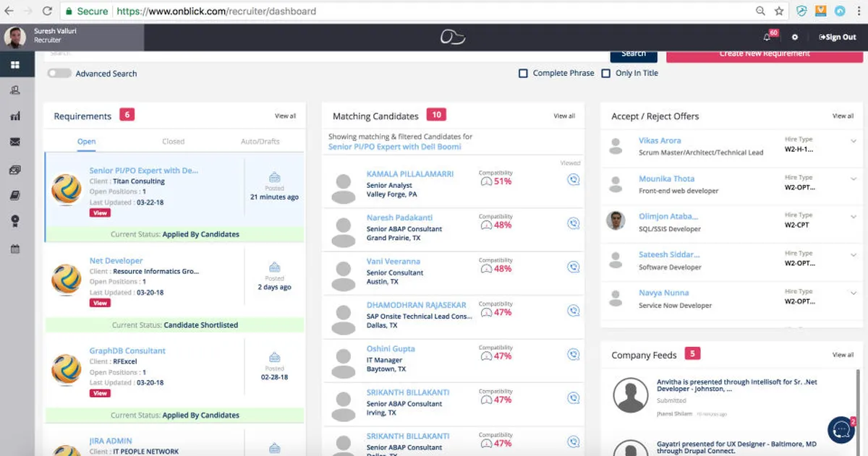View all Matching Candidates
868x456 pixels.
coord(564,116)
